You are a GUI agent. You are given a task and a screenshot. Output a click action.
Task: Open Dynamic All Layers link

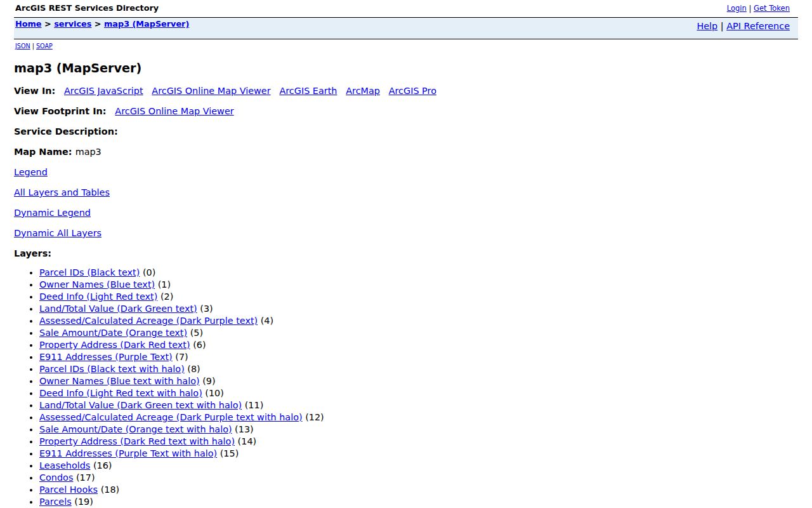(58, 233)
